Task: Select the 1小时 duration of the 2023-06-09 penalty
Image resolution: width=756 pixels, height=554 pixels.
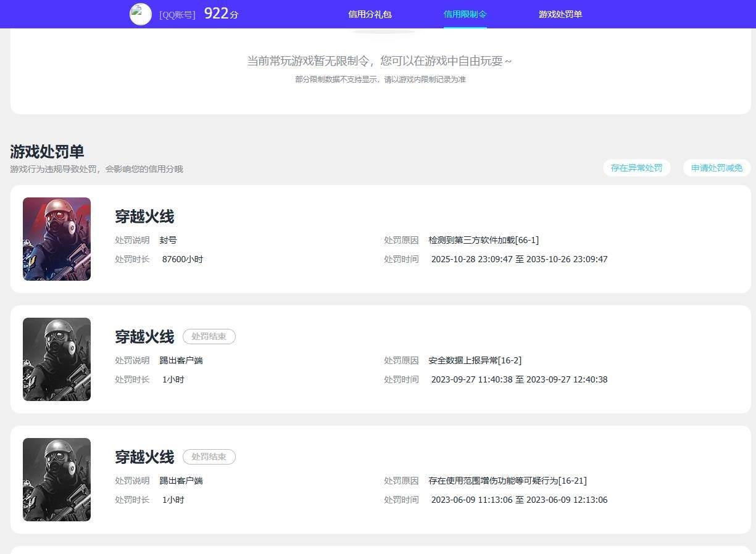Action: tap(173, 500)
